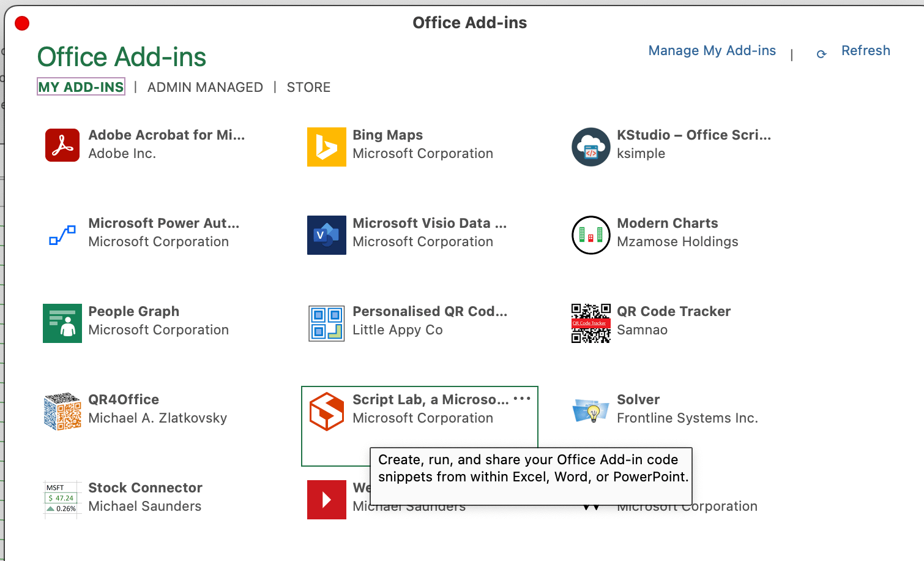The height and width of the screenshot is (561, 924).
Task: Choose the QR Code Tracker icon
Action: coord(591,323)
